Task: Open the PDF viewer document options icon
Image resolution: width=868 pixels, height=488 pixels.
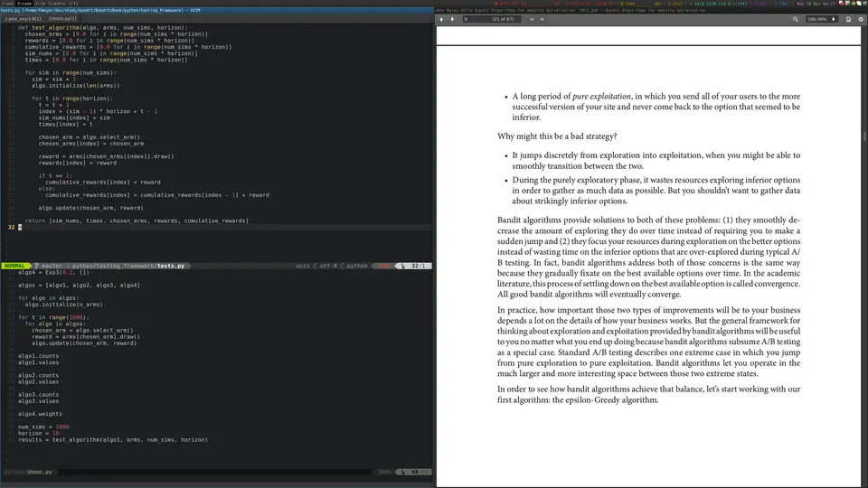Action: 849,19
